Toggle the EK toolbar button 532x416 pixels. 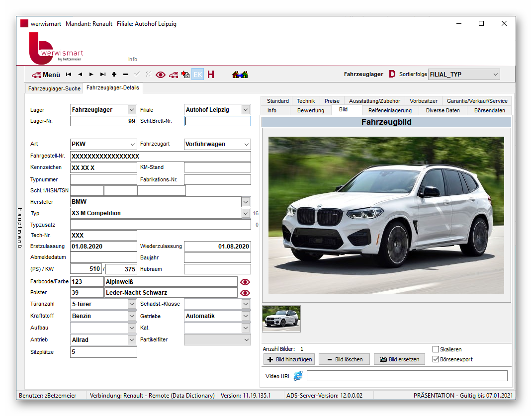click(198, 75)
